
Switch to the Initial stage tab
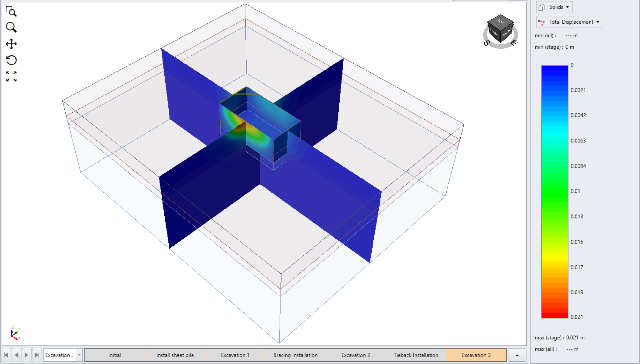pos(114,355)
